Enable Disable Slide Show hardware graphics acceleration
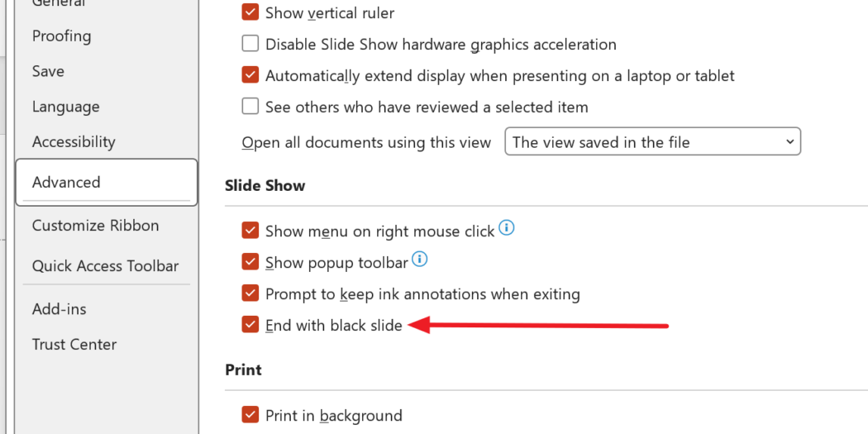The image size is (868, 434). click(250, 44)
